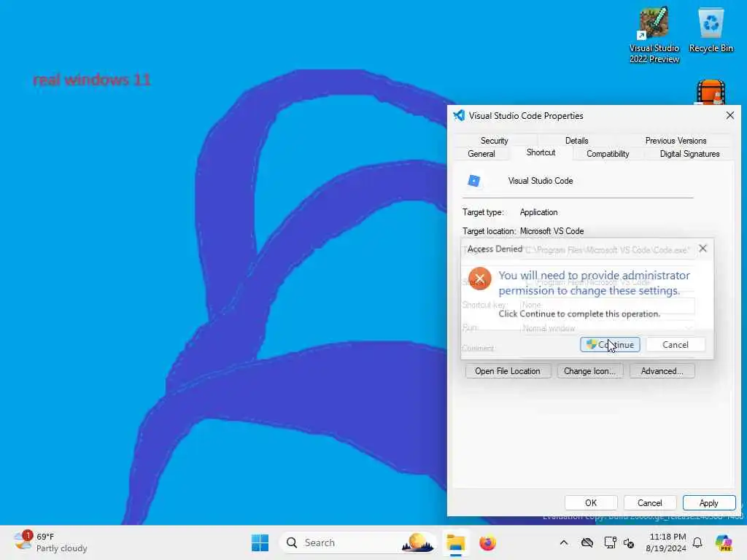The height and width of the screenshot is (560, 747).
Task: Select the Shortcut tab
Action: 541,152
